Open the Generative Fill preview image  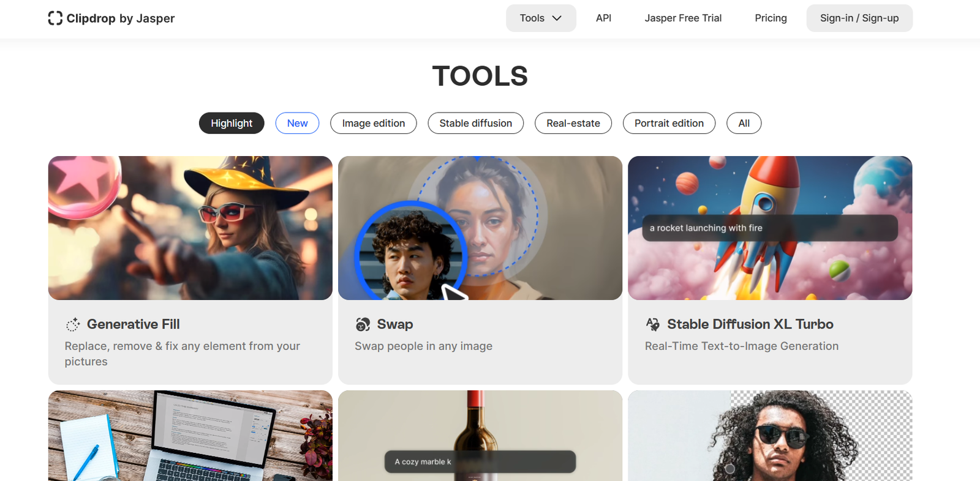point(190,228)
